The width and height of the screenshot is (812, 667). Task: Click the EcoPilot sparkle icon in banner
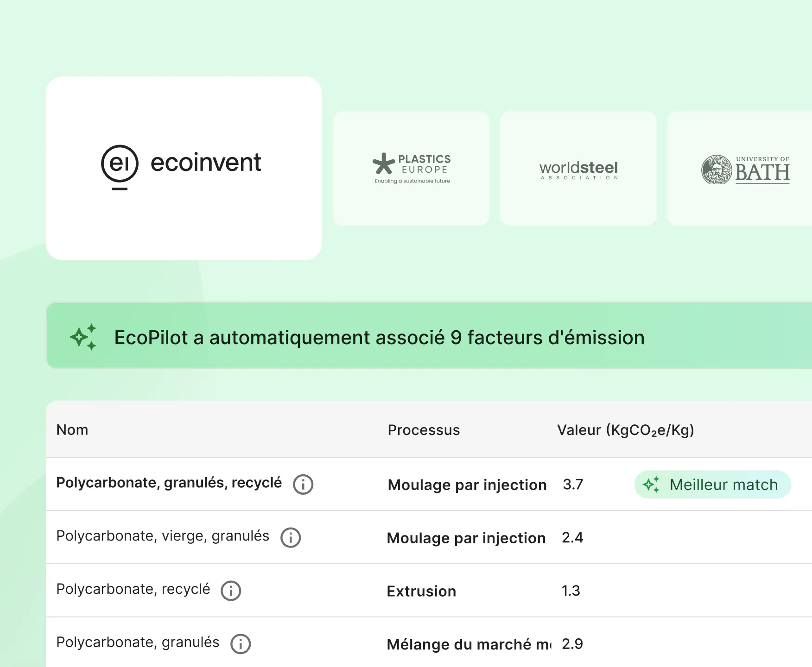click(83, 337)
